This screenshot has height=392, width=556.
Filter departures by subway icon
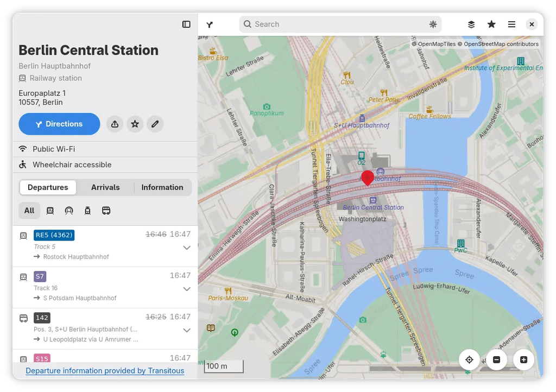[69, 211]
